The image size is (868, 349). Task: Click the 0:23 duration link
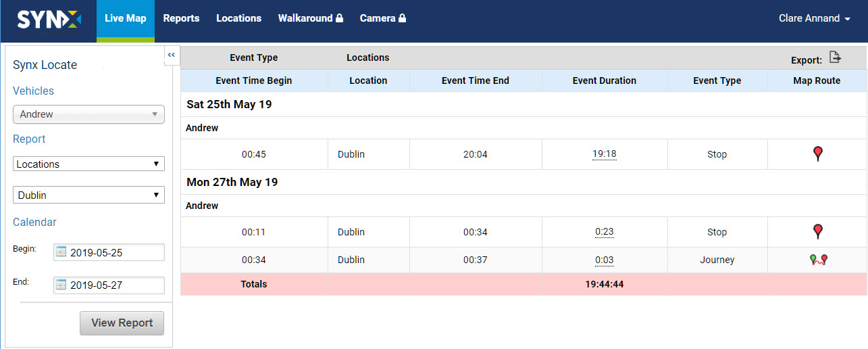point(604,232)
